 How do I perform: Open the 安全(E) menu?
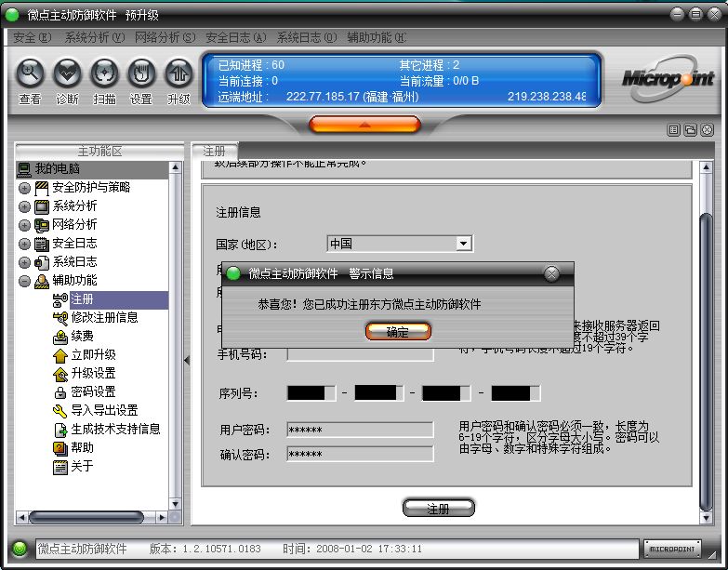click(x=32, y=37)
